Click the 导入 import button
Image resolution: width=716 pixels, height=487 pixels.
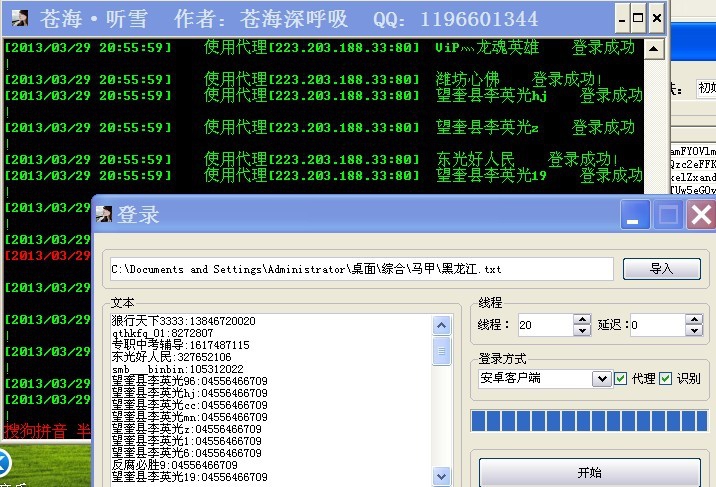(x=661, y=269)
